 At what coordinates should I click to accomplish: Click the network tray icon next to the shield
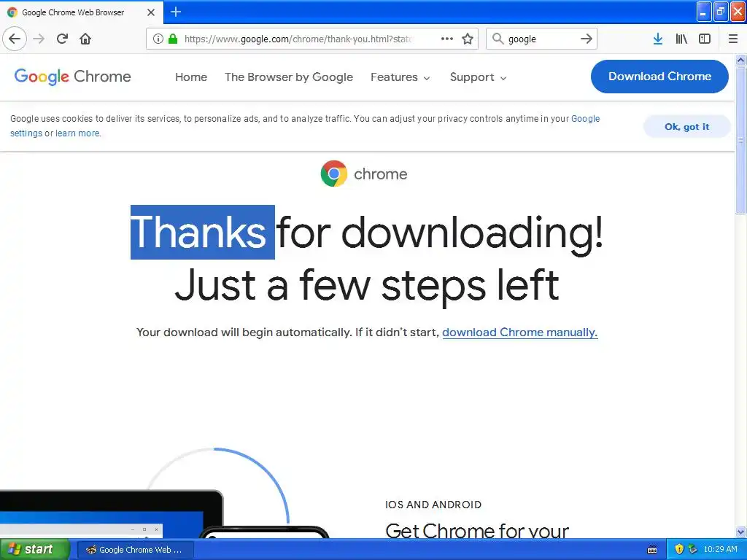(x=693, y=550)
